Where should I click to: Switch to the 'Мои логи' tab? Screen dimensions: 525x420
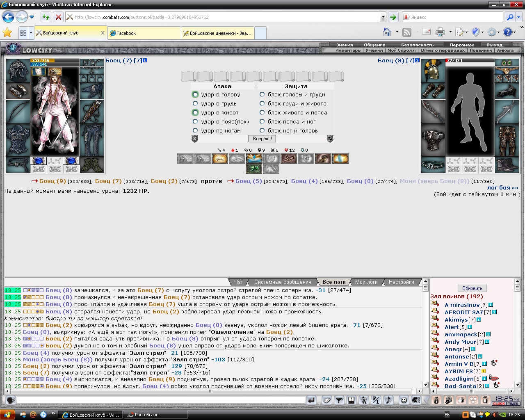[x=366, y=282]
